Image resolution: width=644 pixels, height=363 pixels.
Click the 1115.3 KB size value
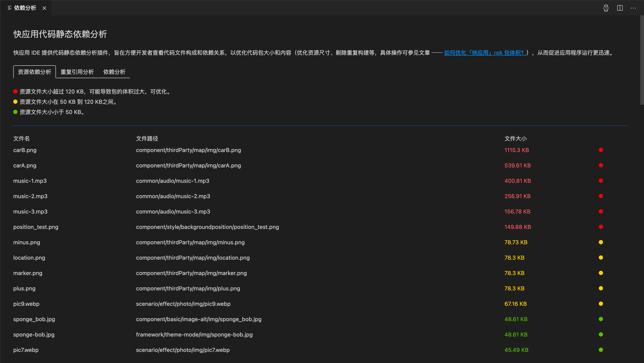point(516,150)
